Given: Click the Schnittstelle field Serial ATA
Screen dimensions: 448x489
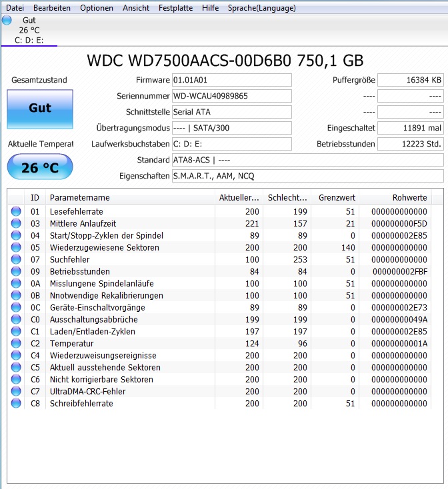Looking at the screenshot, I should click(232, 112).
